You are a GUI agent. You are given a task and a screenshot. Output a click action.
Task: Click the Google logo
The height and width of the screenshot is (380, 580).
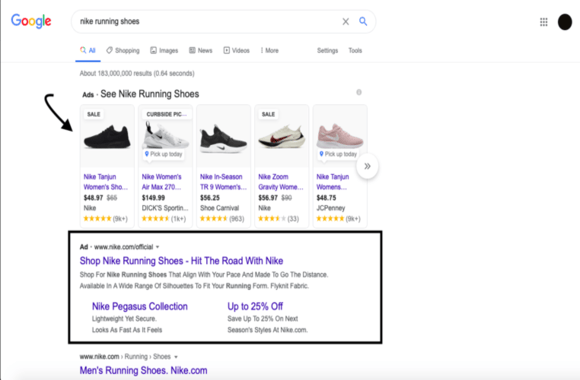coord(31,21)
